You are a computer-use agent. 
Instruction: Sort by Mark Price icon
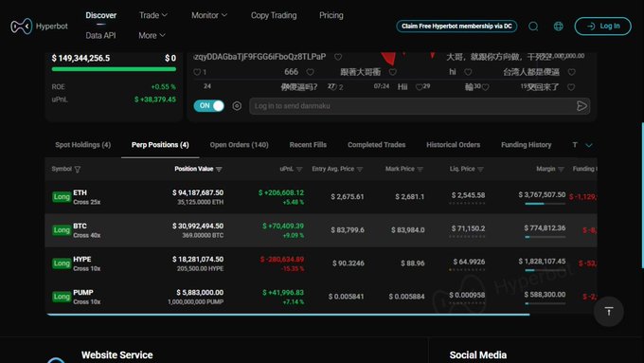pyautogui.click(x=420, y=169)
